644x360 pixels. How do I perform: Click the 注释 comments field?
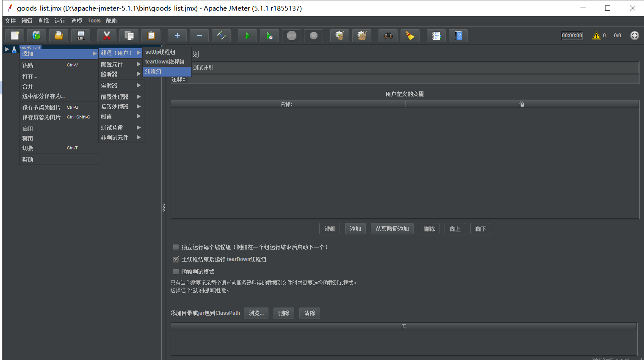(413, 80)
